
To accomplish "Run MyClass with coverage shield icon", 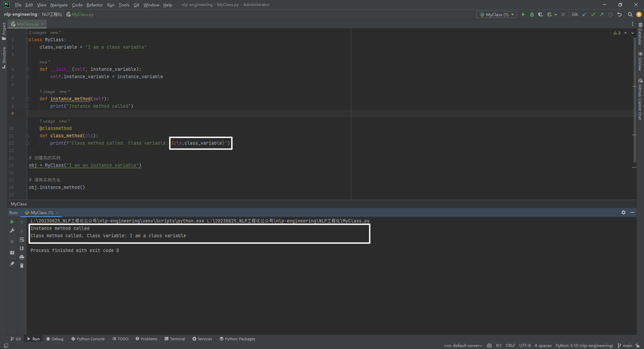I will [540, 14].
